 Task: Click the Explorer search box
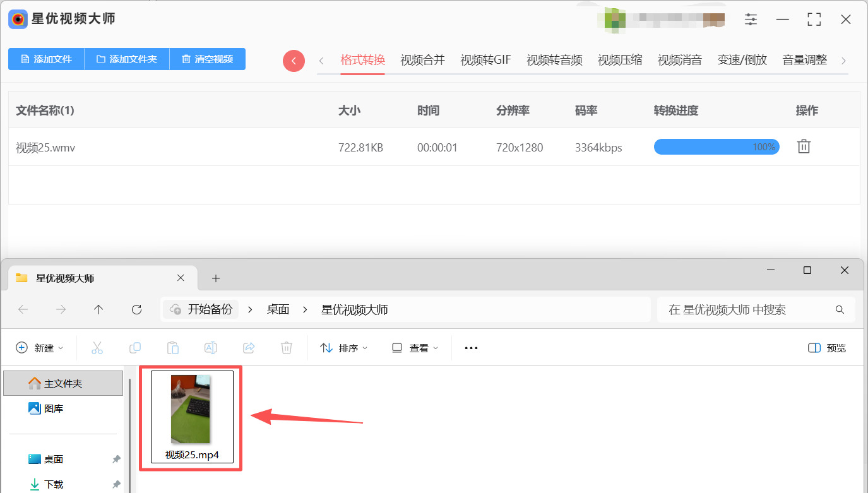(756, 309)
